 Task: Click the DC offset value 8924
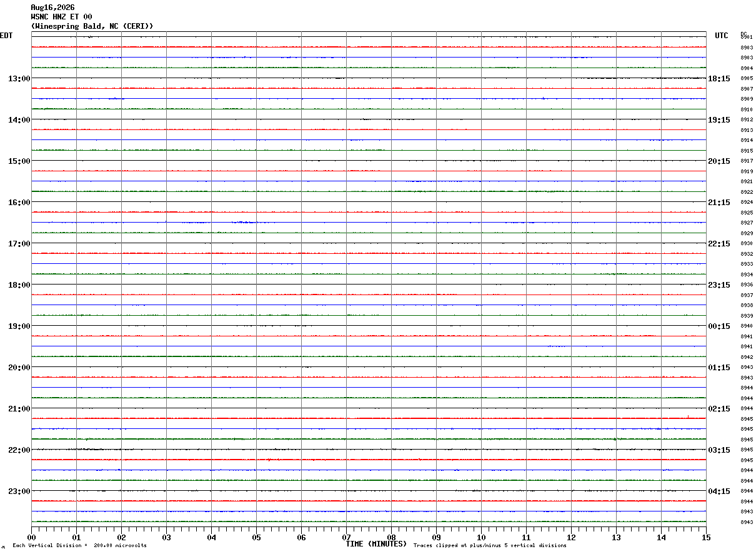tap(746, 203)
